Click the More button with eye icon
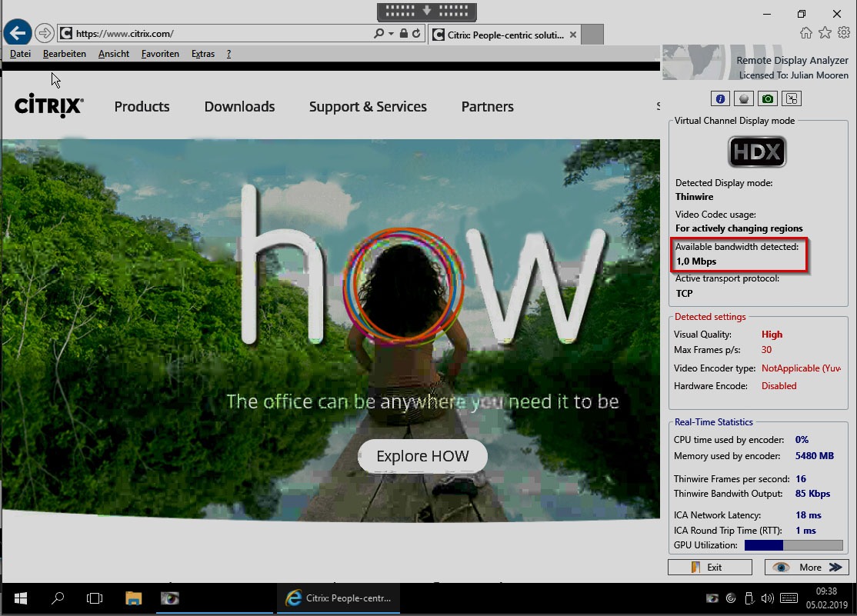857x616 pixels. click(807, 567)
